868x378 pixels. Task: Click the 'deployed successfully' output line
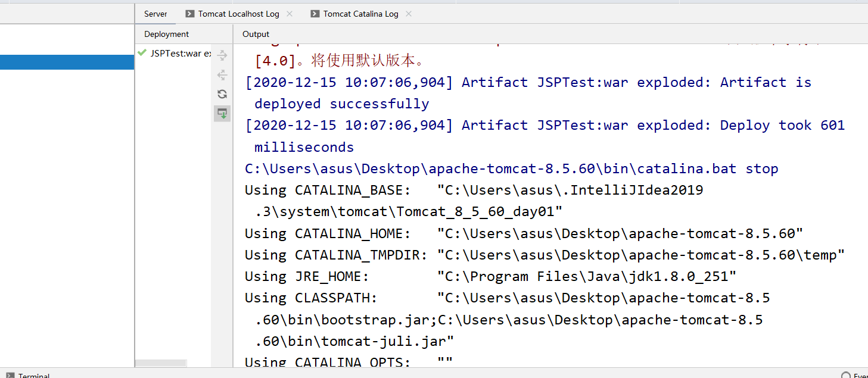click(342, 104)
